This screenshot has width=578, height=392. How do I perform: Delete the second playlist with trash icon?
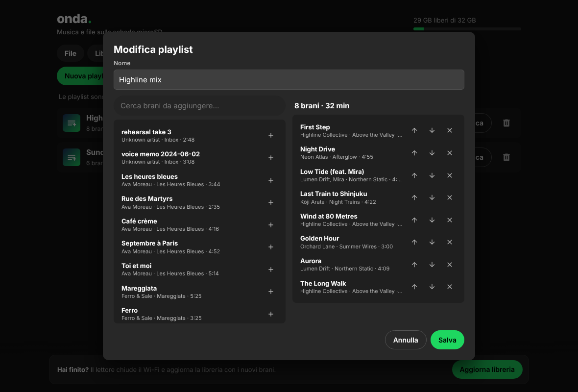point(506,157)
